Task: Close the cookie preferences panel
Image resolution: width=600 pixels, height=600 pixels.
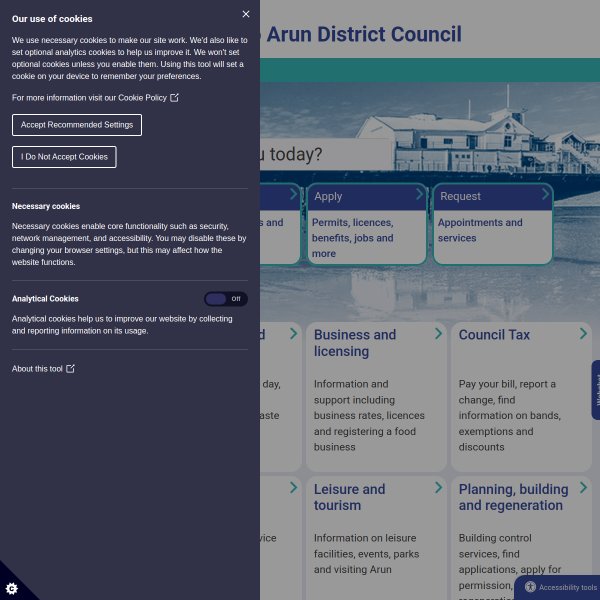Action: click(246, 14)
